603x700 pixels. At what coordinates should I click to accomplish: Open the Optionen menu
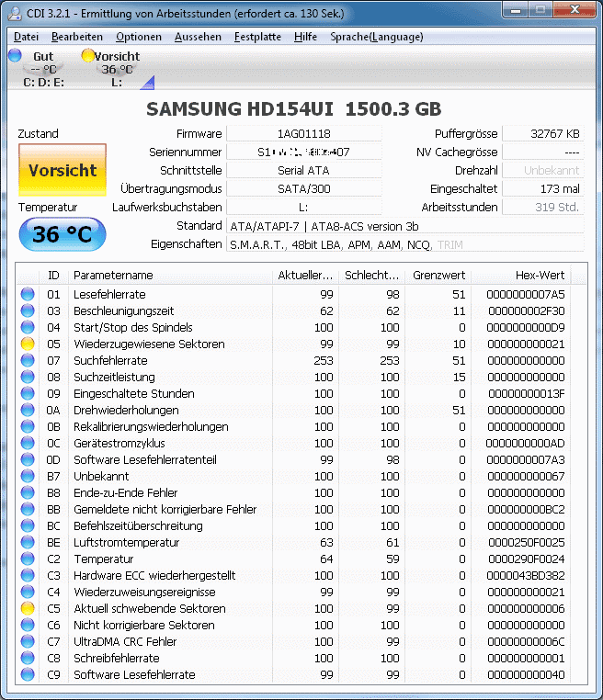[x=139, y=37]
